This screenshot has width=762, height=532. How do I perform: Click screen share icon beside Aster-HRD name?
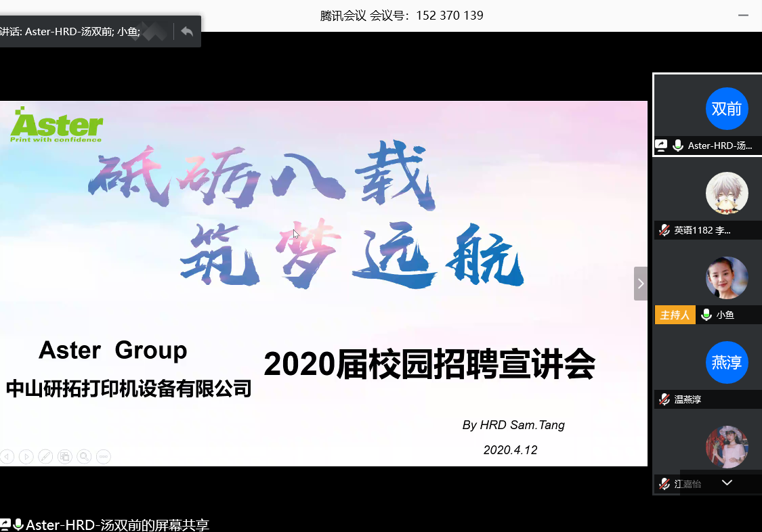661,146
